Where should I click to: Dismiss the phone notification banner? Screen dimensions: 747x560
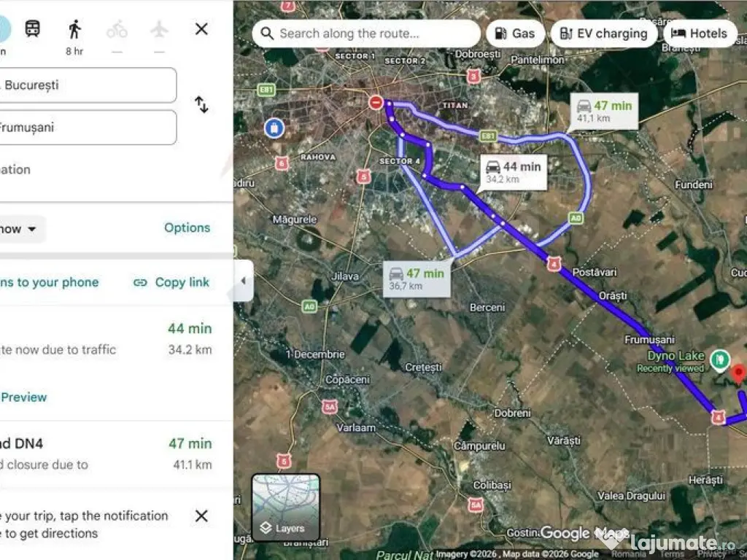click(x=201, y=516)
